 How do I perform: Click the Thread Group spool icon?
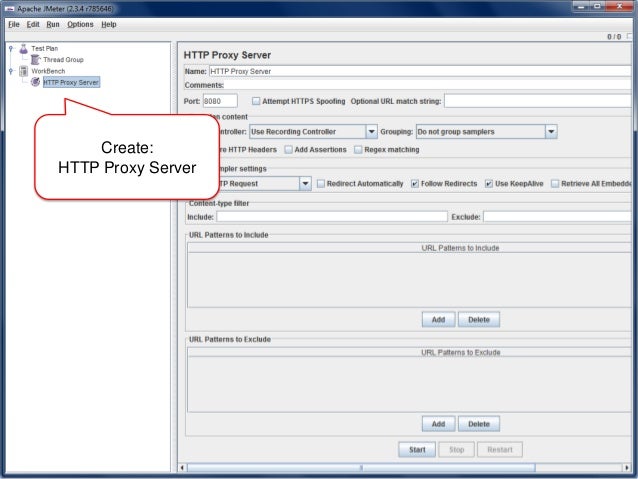tap(35, 60)
